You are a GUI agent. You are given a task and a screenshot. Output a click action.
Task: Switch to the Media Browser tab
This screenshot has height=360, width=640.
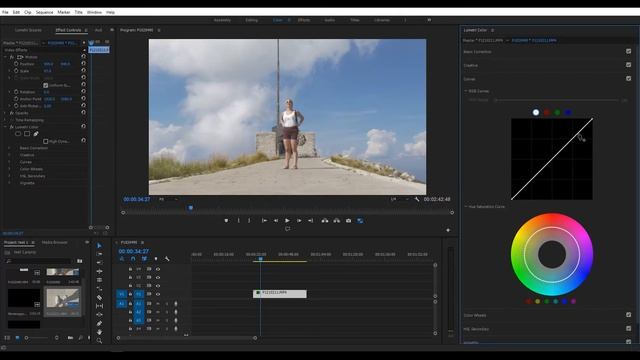pyautogui.click(x=55, y=242)
